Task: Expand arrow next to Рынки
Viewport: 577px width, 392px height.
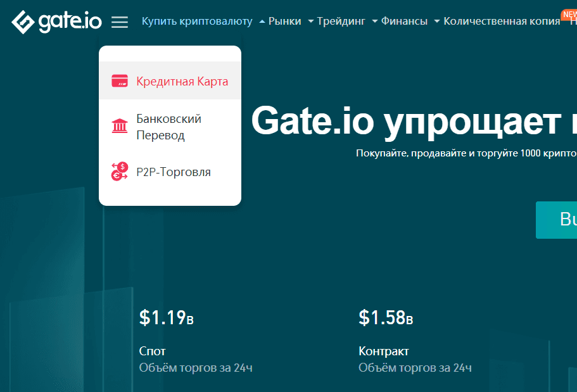Action: [x=311, y=22]
